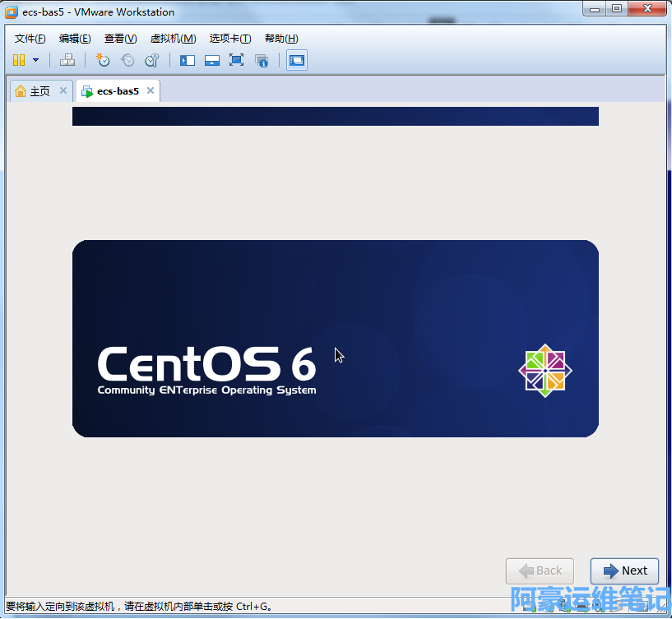Enter full screen mode
Screen dimensions: 672x619
coord(237,60)
